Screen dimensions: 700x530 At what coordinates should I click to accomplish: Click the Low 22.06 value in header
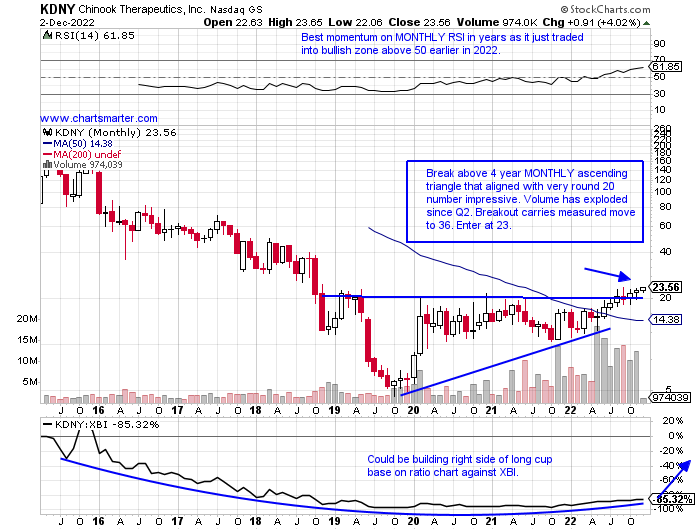pyautogui.click(x=355, y=22)
